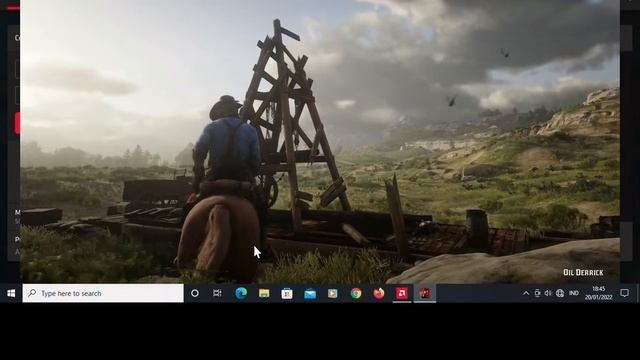The width and height of the screenshot is (640, 360).
Task: Open Task View on the taskbar
Action: [x=217, y=293]
